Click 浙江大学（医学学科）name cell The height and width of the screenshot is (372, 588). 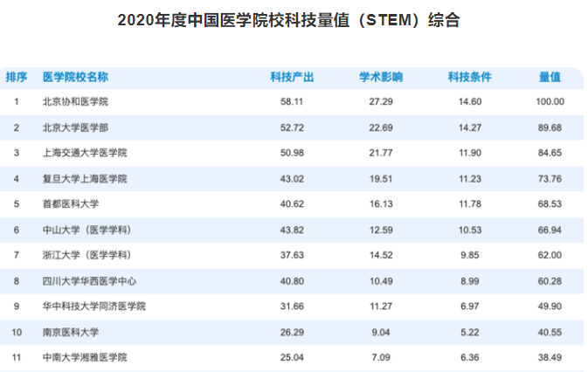[x=87, y=255]
